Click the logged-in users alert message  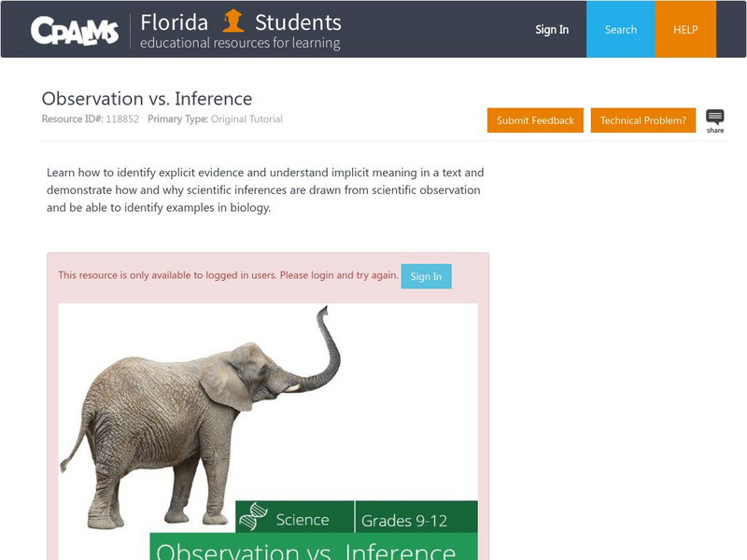[228, 275]
